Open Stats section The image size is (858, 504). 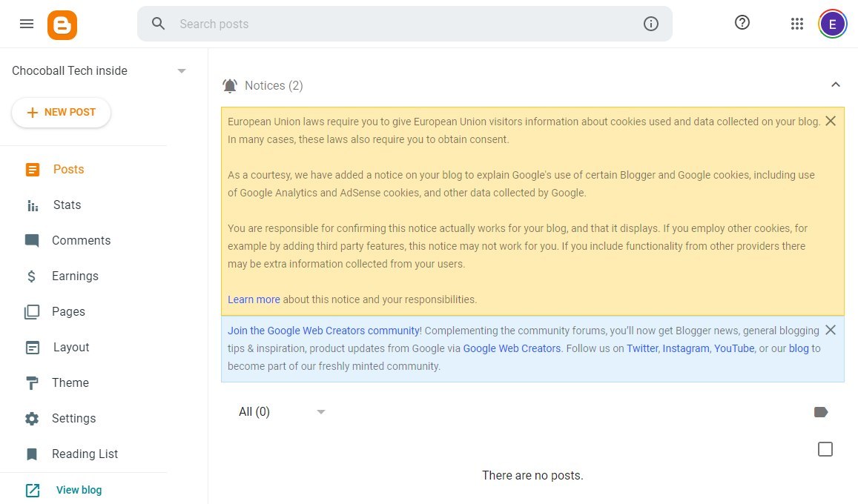point(67,205)
